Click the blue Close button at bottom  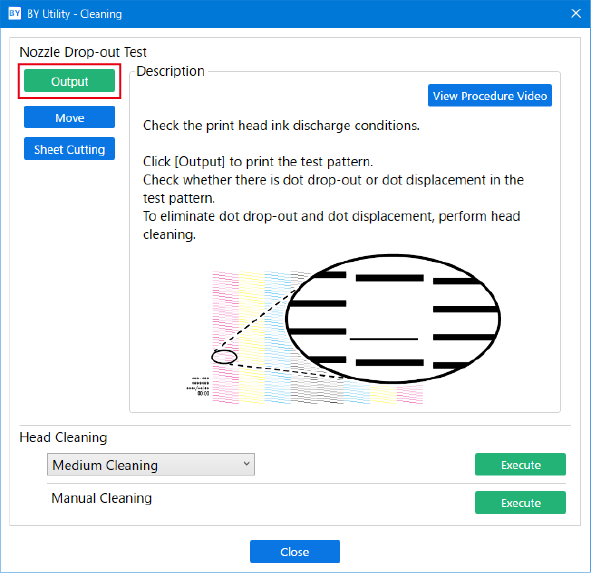click(295, 552)
